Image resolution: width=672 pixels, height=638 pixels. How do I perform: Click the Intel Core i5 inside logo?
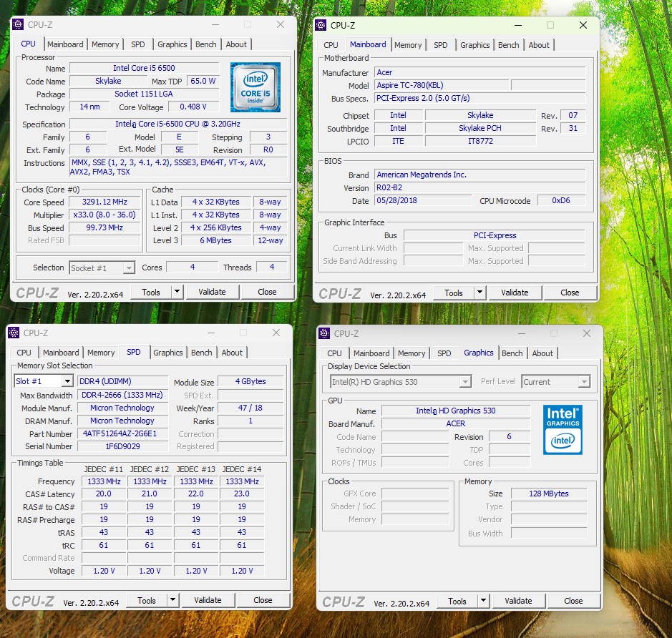coord(255,87)
